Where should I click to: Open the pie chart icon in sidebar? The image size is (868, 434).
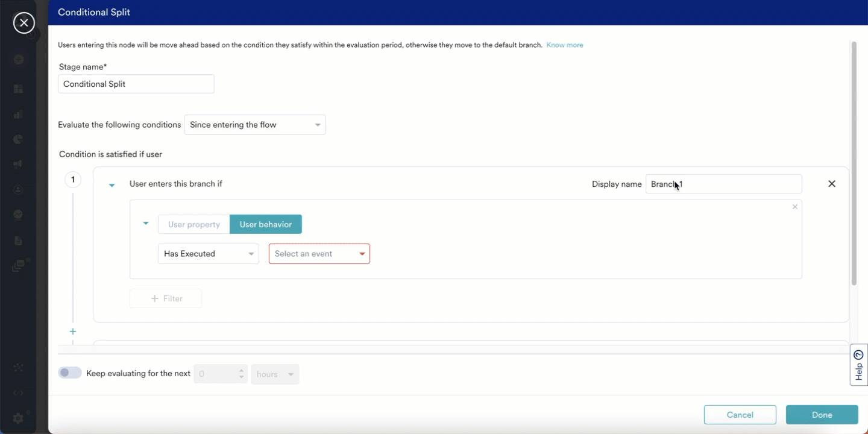18,139
